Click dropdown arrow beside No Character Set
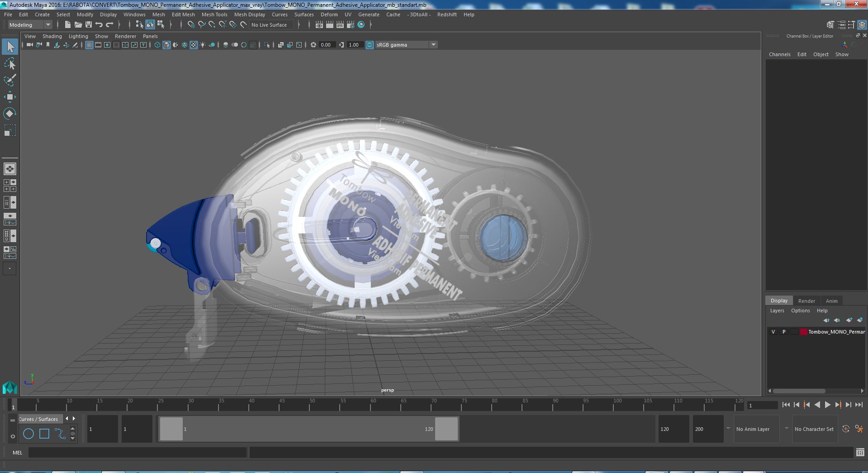 pos(787,429)
